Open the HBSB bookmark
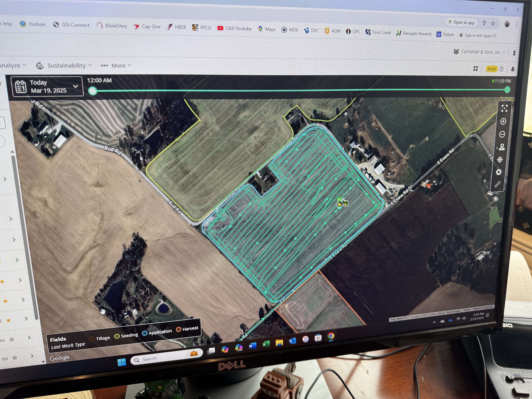The width and height of the screenshot is (532, 399). 176,27
